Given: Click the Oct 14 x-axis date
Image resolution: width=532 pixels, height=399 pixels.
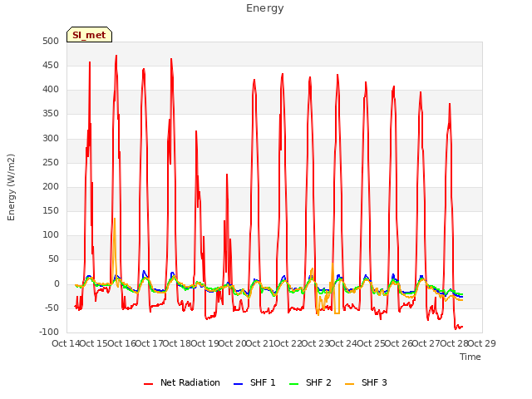Looking at the screenshot, I should coord(66,343).
